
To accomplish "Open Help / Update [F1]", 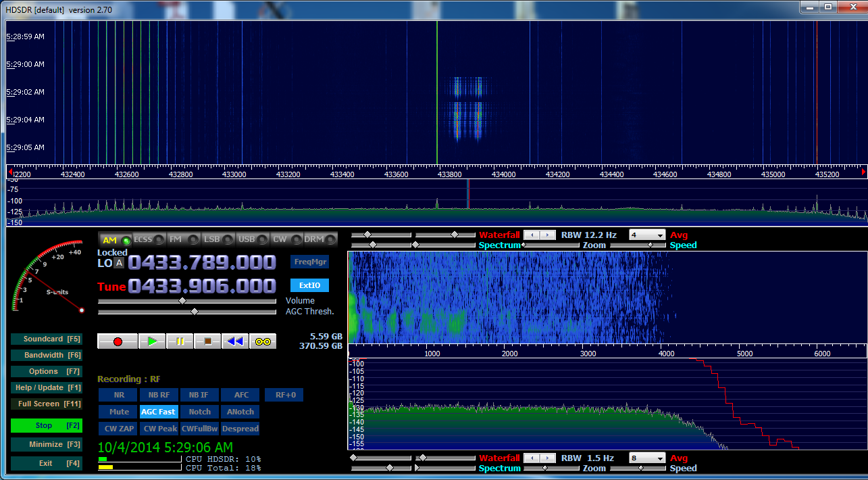I will coord(47,387).
